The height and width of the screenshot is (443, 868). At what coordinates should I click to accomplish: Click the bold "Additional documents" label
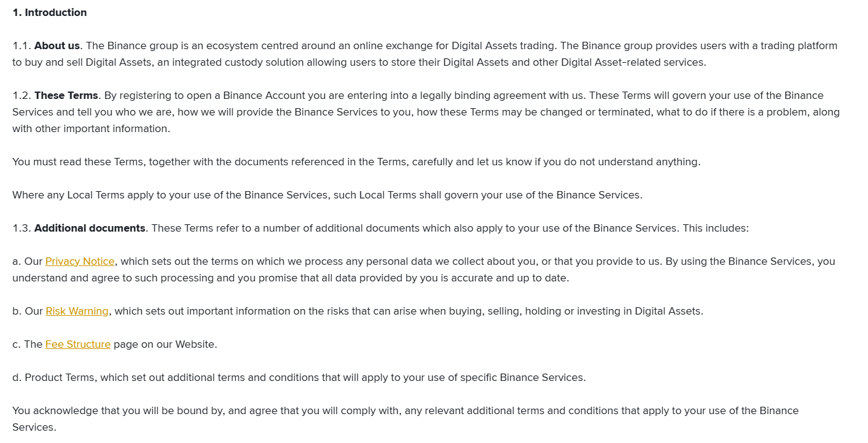click(90, 228)
